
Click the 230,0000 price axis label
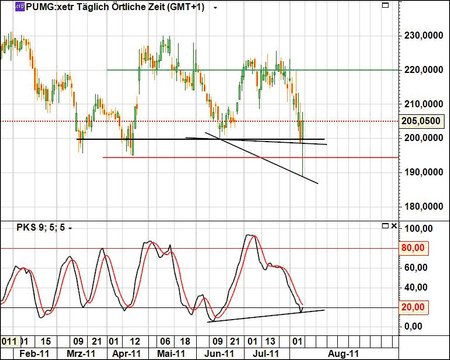point(424,35)
